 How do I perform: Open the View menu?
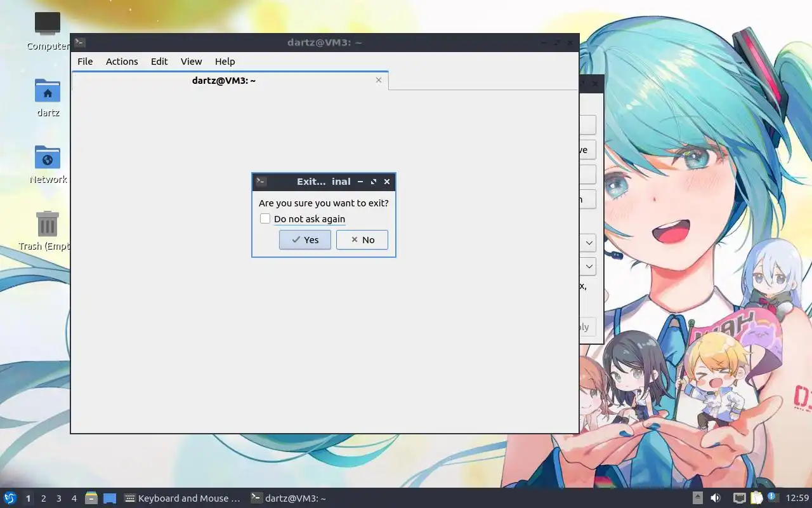point(191,61)
